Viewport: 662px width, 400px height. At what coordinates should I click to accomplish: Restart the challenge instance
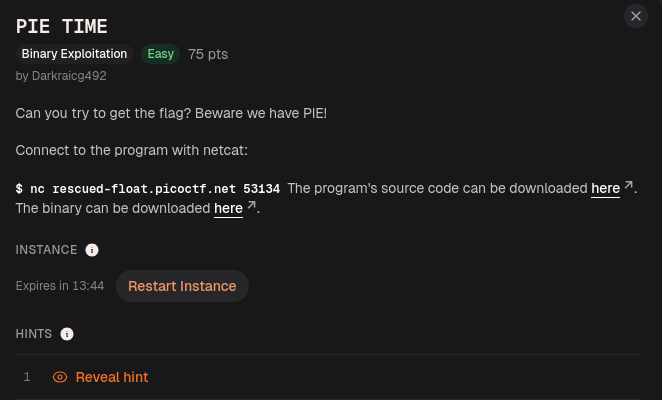[x=182, y=286]
